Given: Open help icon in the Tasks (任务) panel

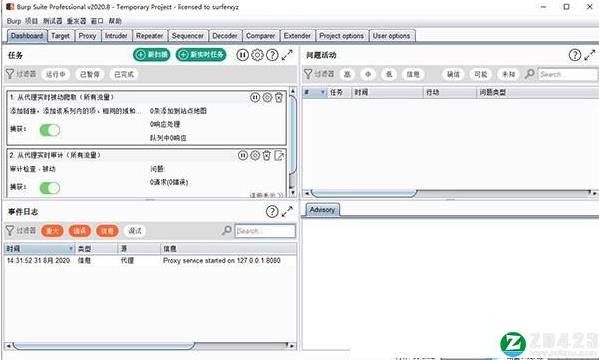Looking at the screenshot, I should coord(272,55).
